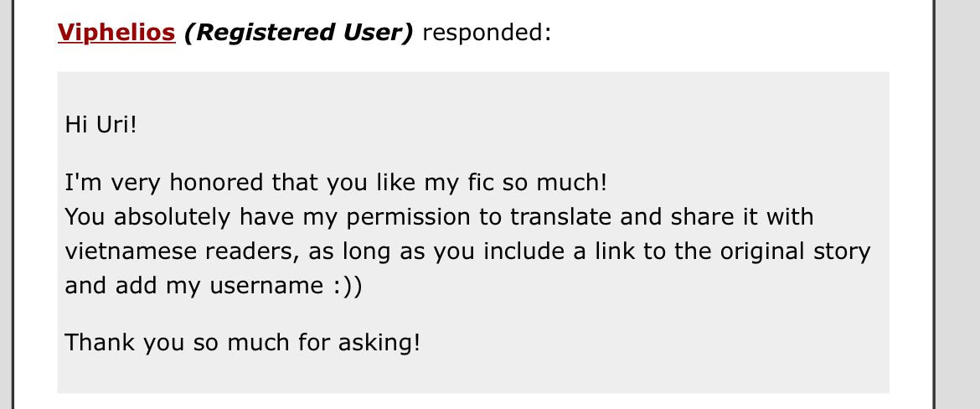Click the word "absolutely" in the reply
980x409 pixels.
[x=172, y=217]
